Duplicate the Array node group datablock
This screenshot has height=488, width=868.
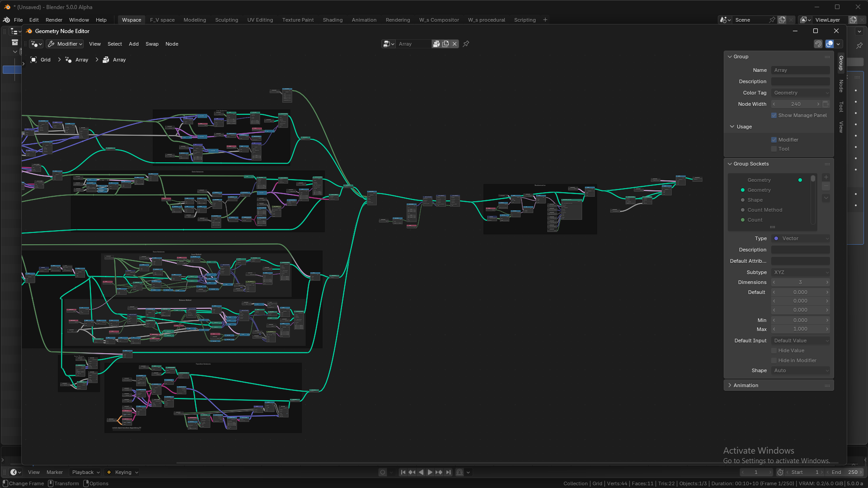coord(446,44)
